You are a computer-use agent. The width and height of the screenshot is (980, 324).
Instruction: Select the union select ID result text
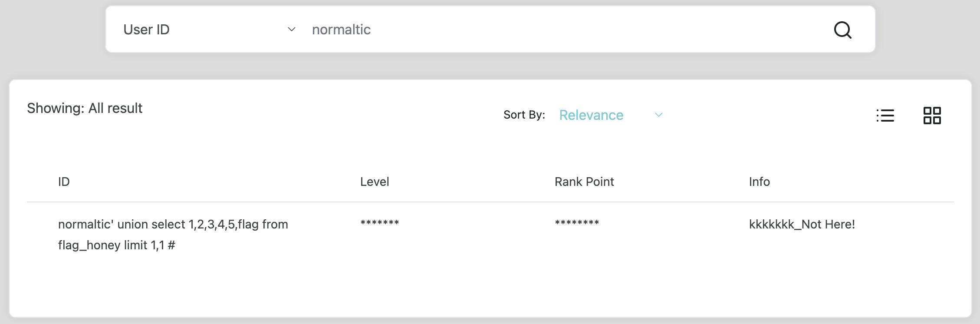point(173,224)
